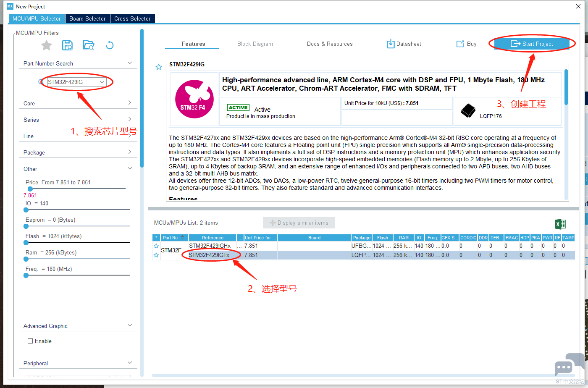588x388 pixels.
Task: Collapse the Part Number Search section
Action: (x=130, y=63)
